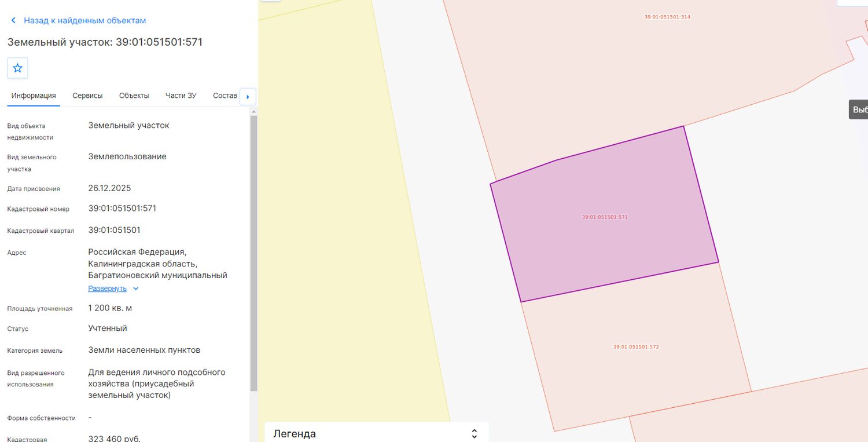The image size is (868, 442).
Task: Click the tabs scroll-right arrow button
Action: coord(248,97)
